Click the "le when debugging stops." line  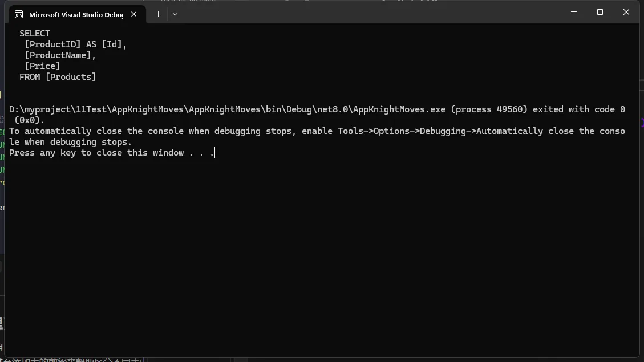pos(70,142)
